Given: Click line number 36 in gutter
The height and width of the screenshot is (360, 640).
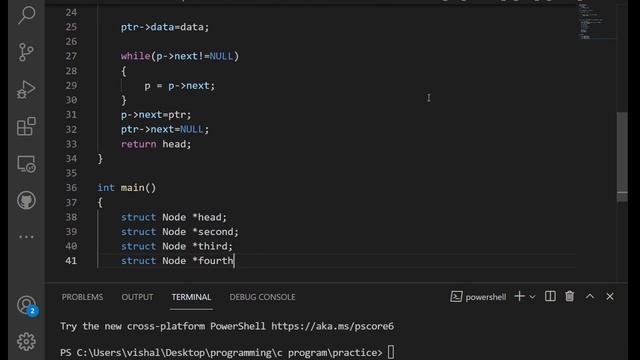Looking at the screenshot, I should coord(71,188).
